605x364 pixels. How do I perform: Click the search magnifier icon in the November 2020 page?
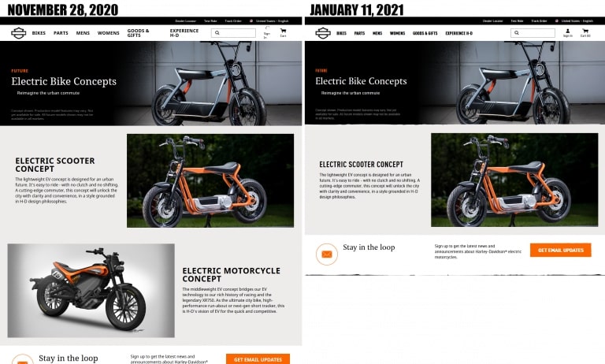[217, 33]
